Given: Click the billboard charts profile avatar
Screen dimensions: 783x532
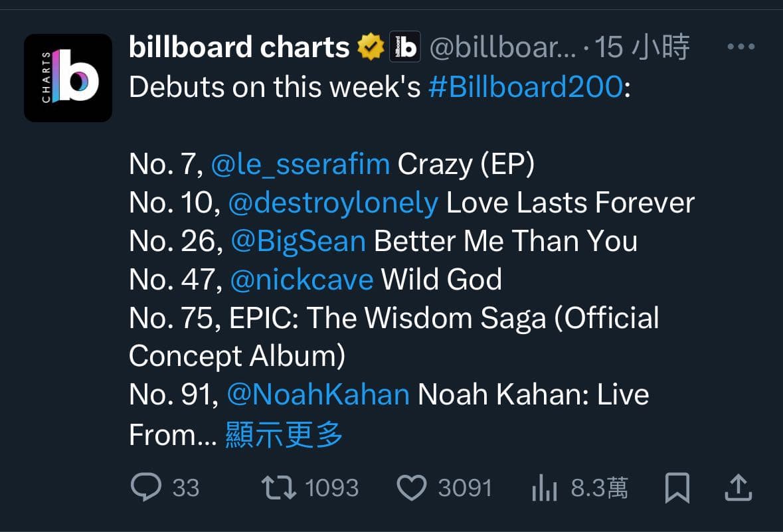Looking at the screenshot, I should 68,78.
